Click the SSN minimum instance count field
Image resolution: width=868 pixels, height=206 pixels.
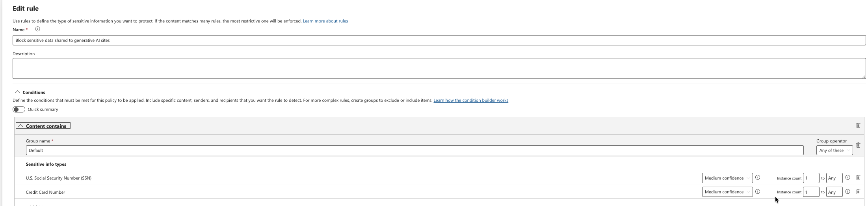coord(811,178)
